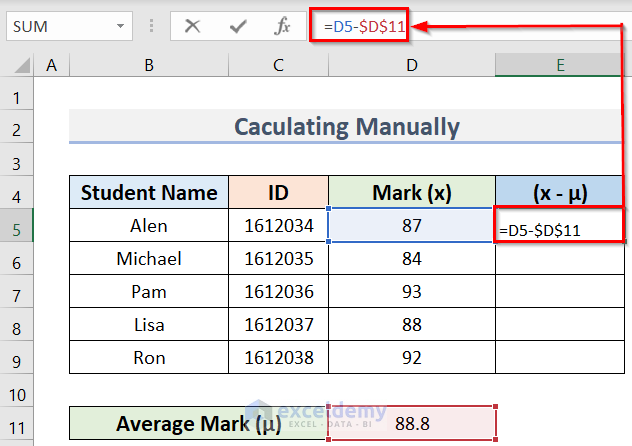This screenshot has height=446, width=632.
Task: Select row 11 header
Action: click(17, 424)
